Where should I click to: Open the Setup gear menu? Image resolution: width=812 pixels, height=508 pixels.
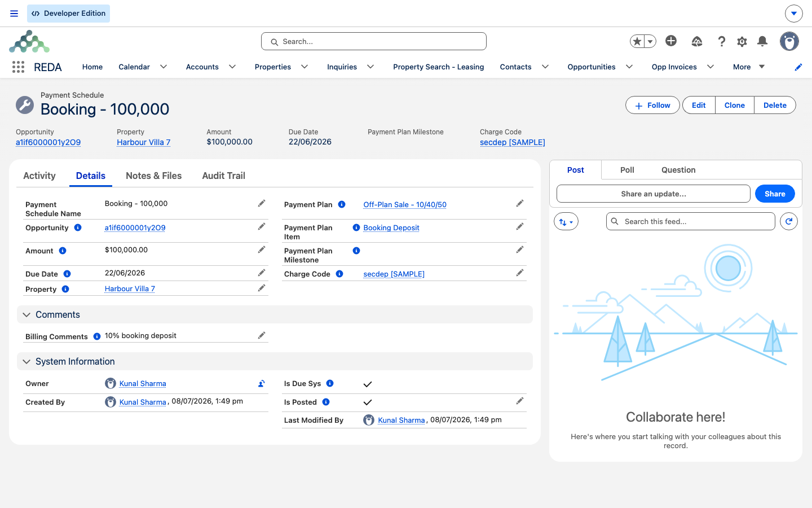pyautogui.click(x=742, y=41)
